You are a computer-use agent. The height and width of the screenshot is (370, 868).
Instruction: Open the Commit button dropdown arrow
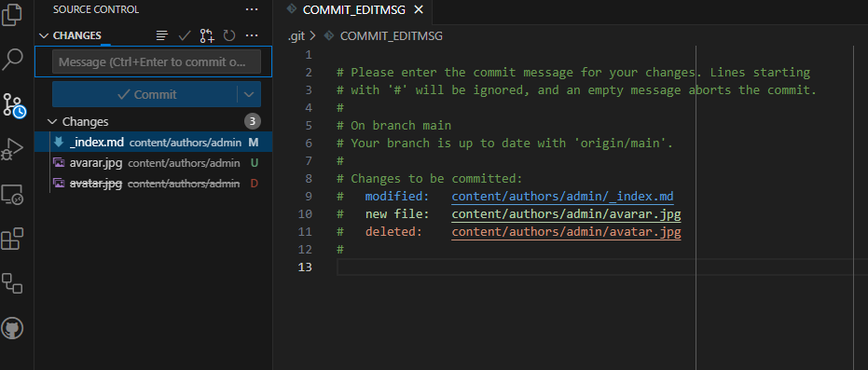[x=249, y=94]
